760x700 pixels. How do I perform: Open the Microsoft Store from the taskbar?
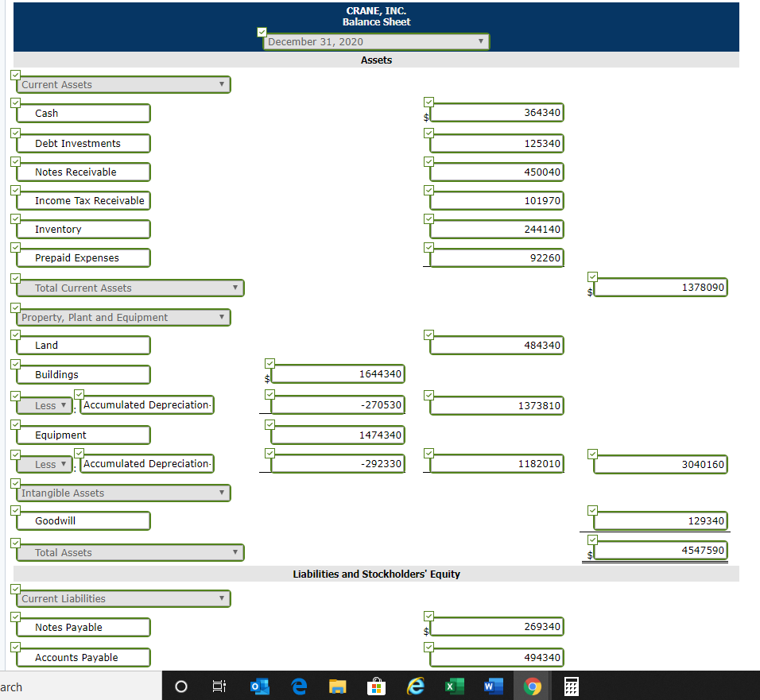[377, 686]
